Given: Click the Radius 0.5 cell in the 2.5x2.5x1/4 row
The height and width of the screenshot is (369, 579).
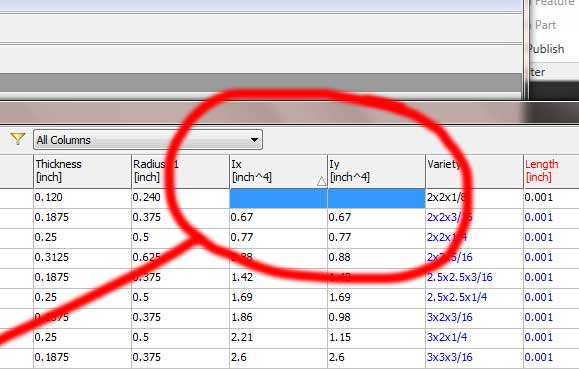Looking at the screenshot, I should [180, 298].
